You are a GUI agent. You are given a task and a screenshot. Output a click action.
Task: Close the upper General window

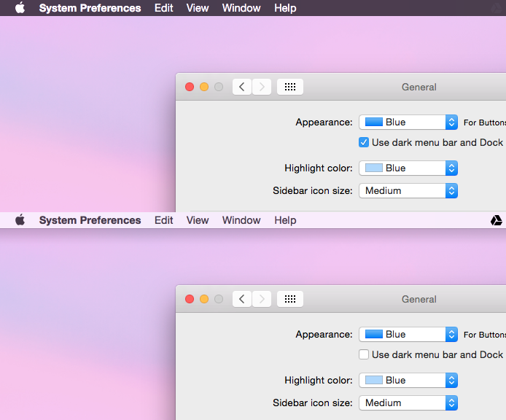(x=190, y=87)
